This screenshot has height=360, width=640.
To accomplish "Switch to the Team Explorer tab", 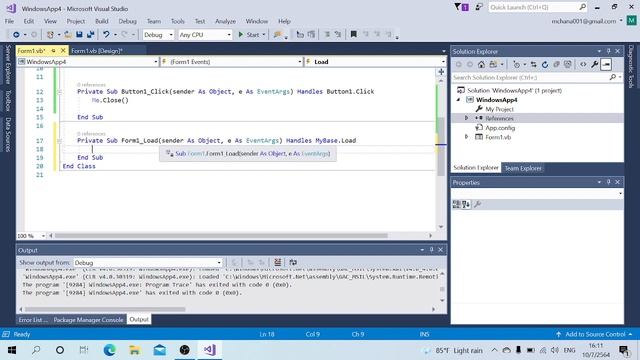I will pyautogui.click(x=523, y=168).
